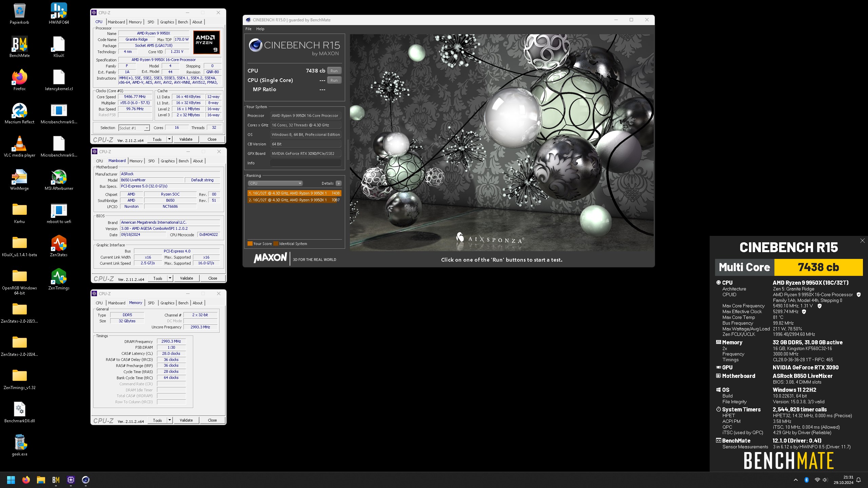Click Validate in the CPU-Z CPU window
Viewport: 868px width, 488px height.
point(186,139)
